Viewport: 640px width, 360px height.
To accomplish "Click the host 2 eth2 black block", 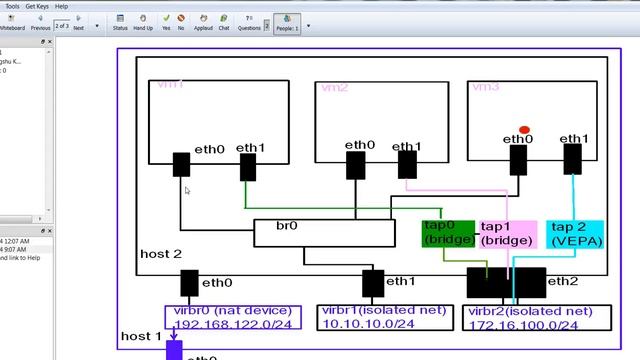I will click(506, 282).
